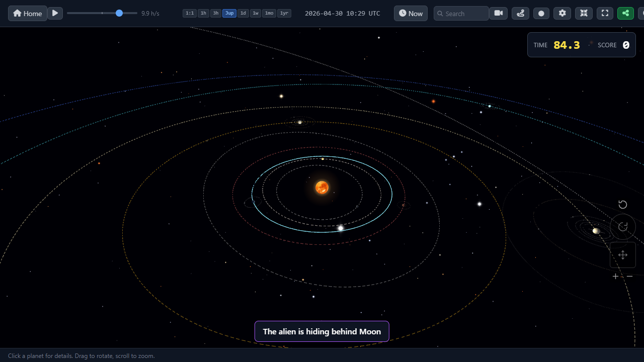This screenshot has height=362, width=644.
Task: Select the 3h time step preset
Action: 215,13
